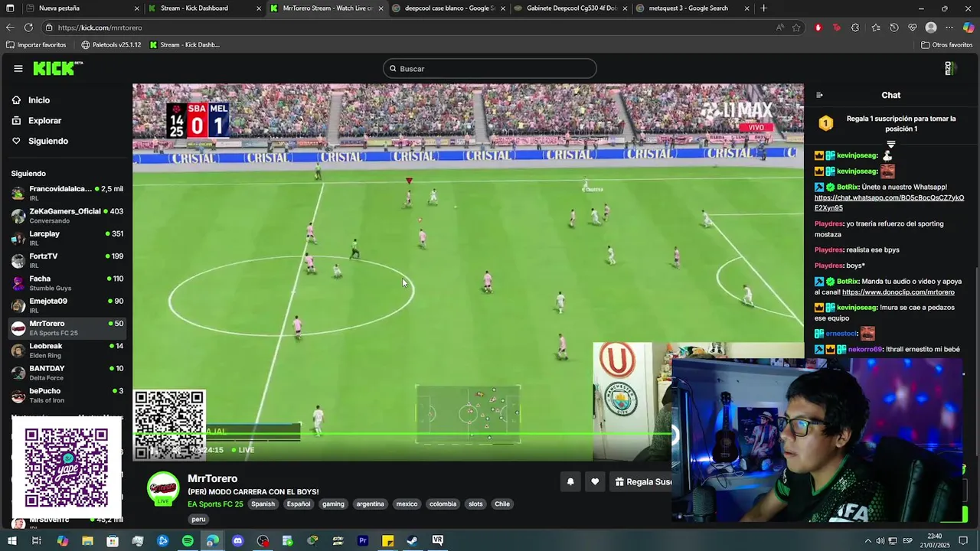
Task: Open the WhatsApp chat link from BotRix
Action: [x=889, y=203]
